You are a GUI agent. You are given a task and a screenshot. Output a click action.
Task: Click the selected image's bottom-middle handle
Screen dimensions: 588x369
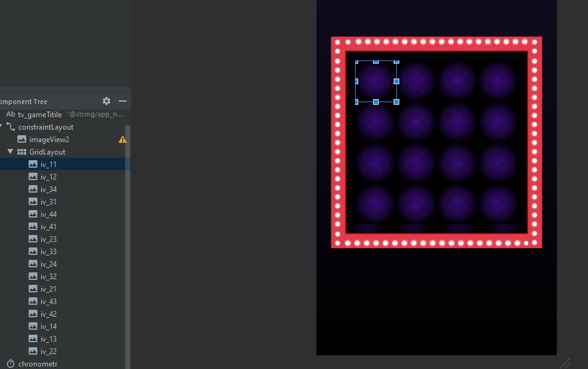376,102
